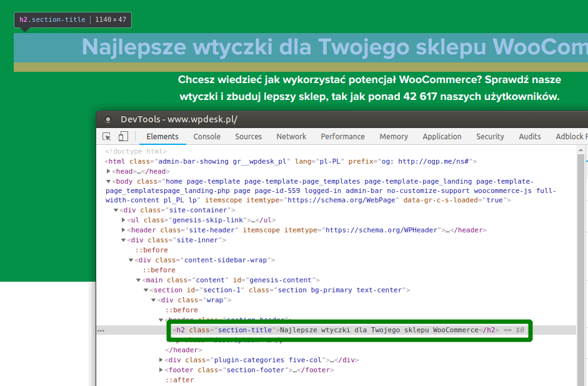Open the Sources tab

tap(248, 136)
